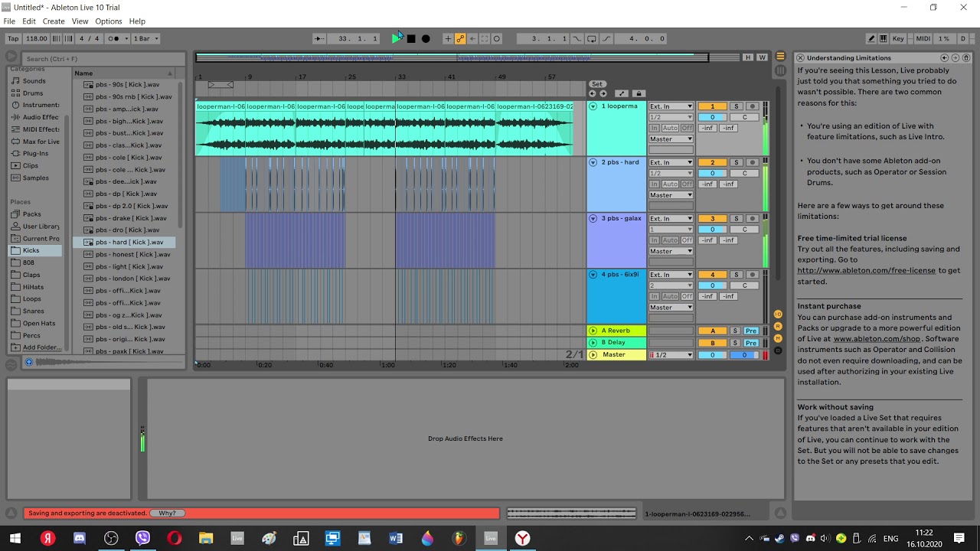The width and height of the screenshot is (980, 551).
Task: Open Master track 1/2 output dropdown
Action: [671, 355]
